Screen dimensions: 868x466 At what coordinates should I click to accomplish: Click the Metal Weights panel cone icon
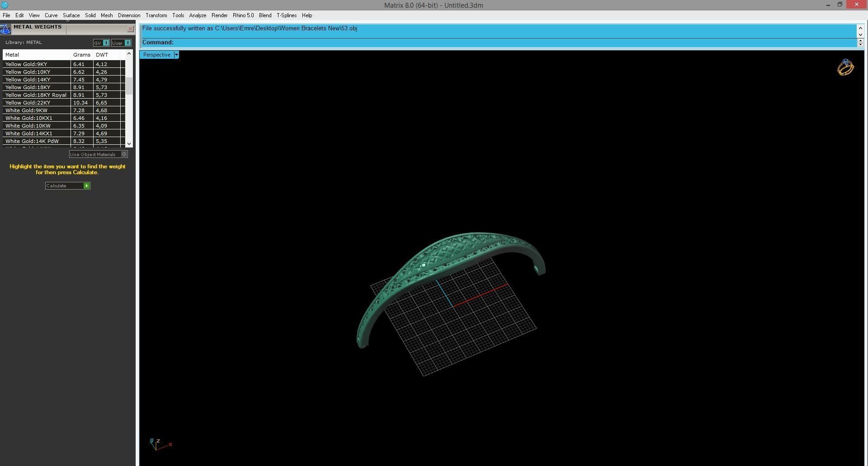click(5, 29)
